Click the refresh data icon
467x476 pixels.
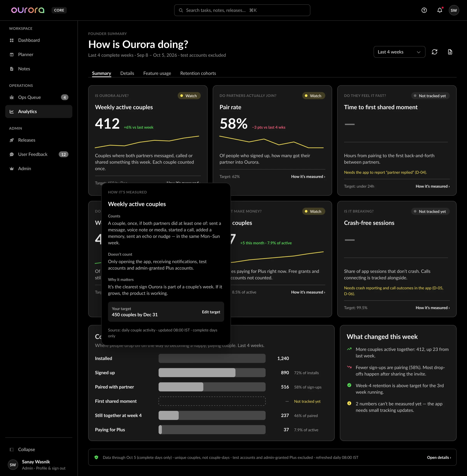click(x=434, y=52)
